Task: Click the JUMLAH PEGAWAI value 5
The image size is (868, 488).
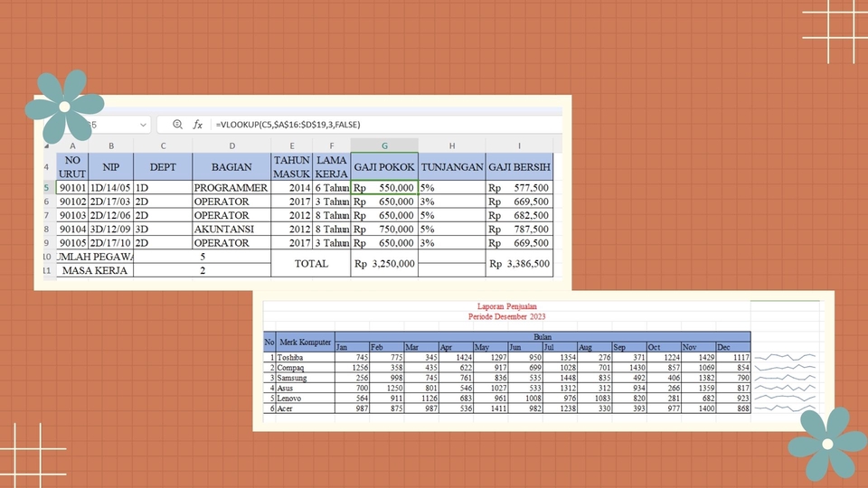Action: pos(202,257)
